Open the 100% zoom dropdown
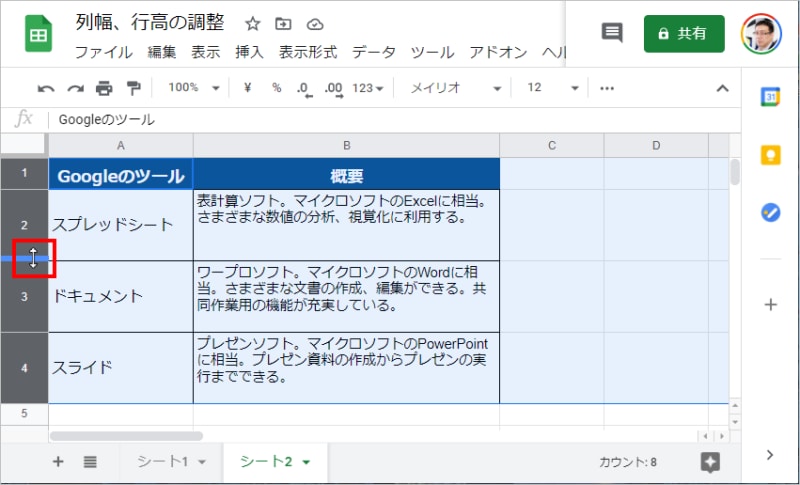 coord(193,88)
